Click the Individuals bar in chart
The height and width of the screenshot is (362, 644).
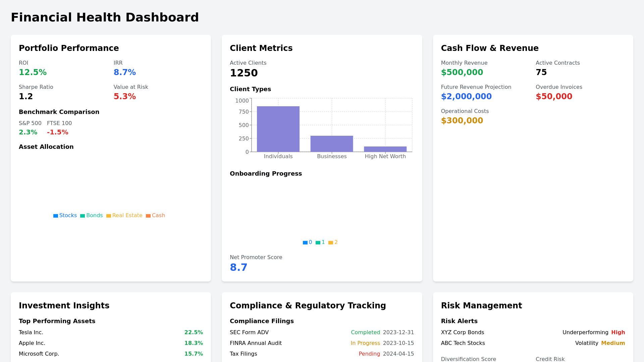pyautogui.click(x=278, y=129)
